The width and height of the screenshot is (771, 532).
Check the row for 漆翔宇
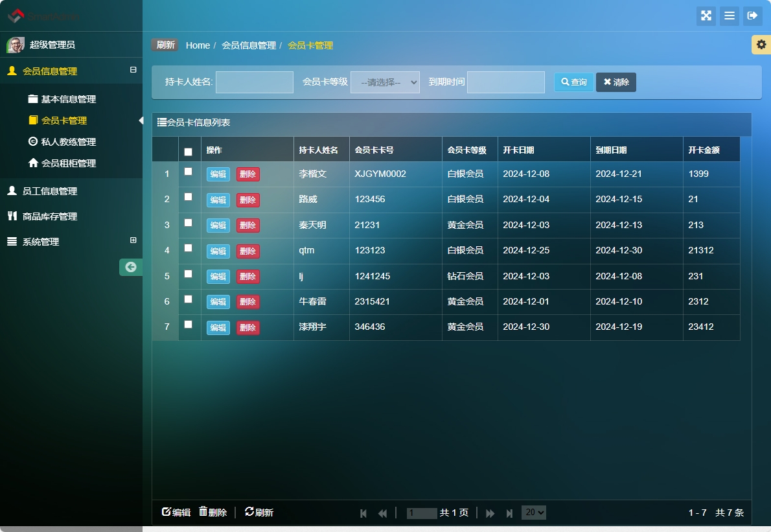pos(188,324)
